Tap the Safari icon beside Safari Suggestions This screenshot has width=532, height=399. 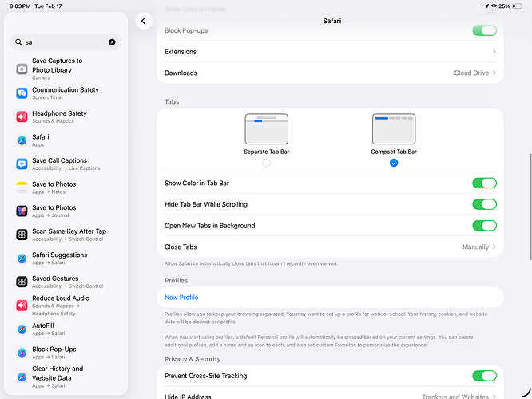(22, 259)
